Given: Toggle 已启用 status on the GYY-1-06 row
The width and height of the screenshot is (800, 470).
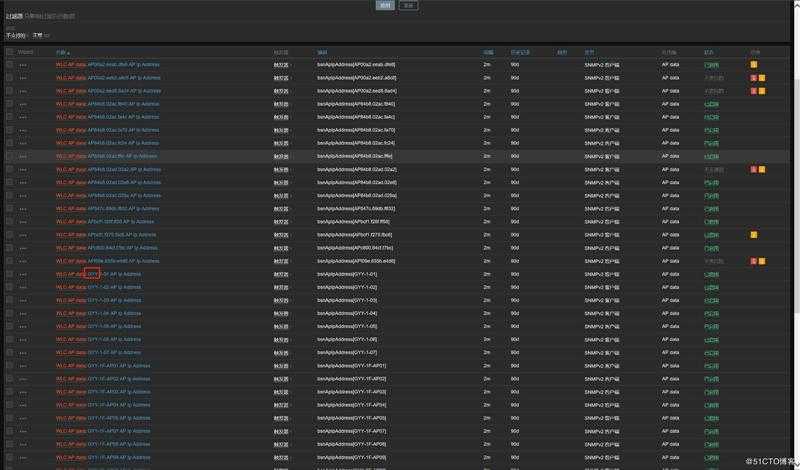Looking at the screenshot, I should (x=711, y=340).
